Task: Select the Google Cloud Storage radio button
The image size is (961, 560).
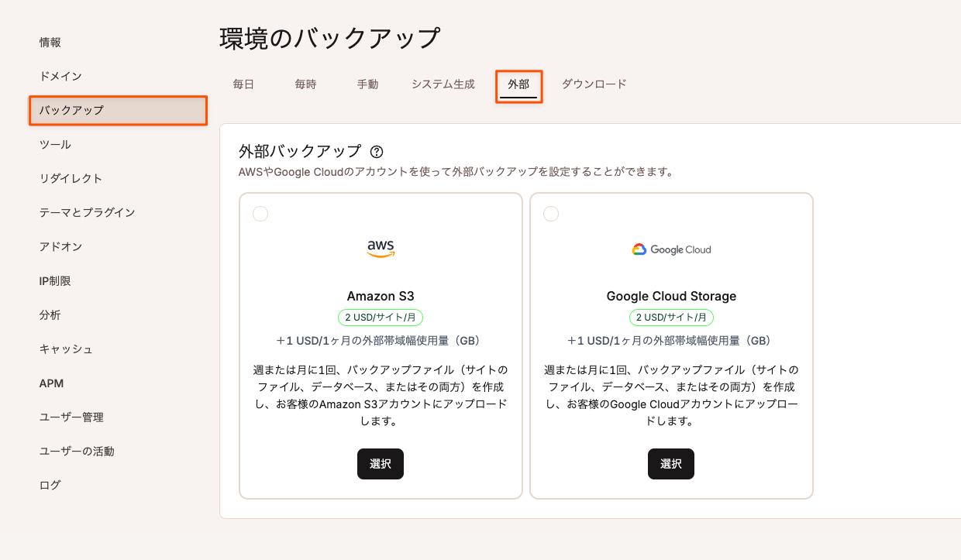Action: [550, 213]
